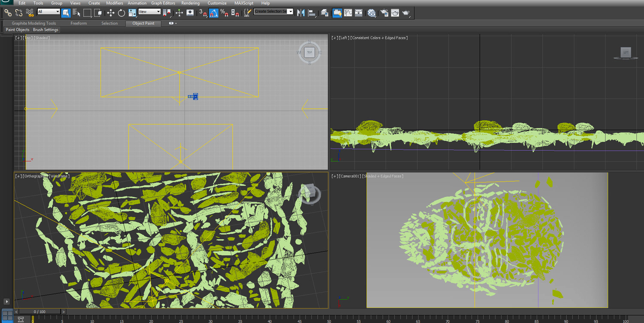Switch to Graphite Modeling Tools tab
Screen dimensions: 644x323
34,23
